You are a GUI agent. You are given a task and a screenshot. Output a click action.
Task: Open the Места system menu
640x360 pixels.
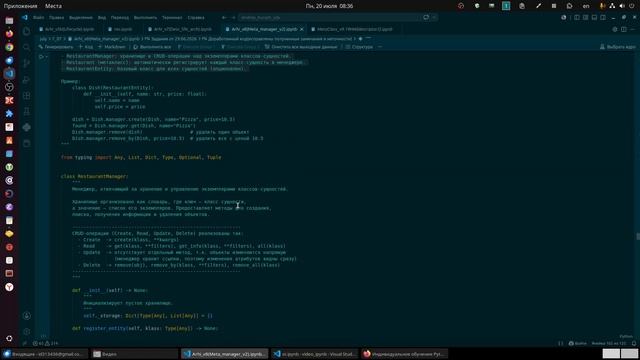pos(53,6)
